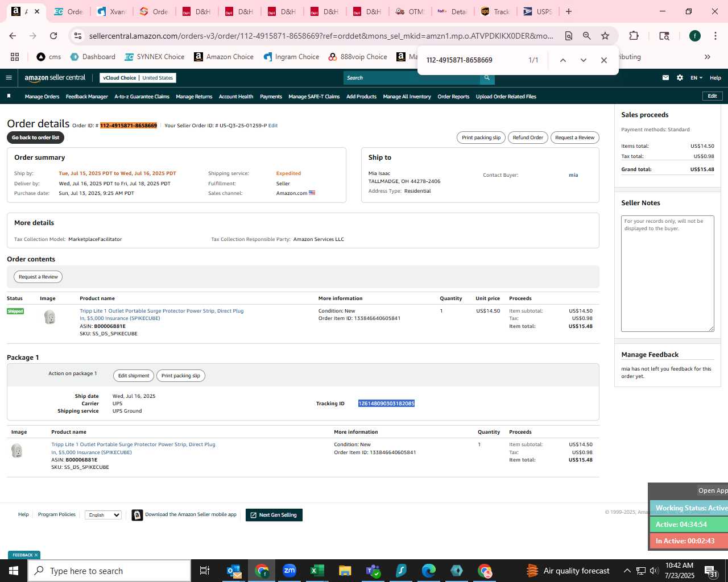Show more bookmarks chevron

click(x=708, y=57)
